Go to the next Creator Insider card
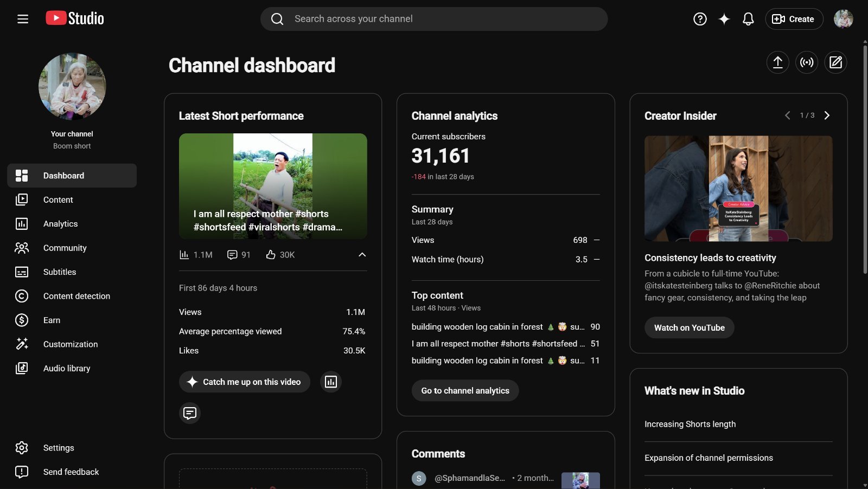 point(827,115)
